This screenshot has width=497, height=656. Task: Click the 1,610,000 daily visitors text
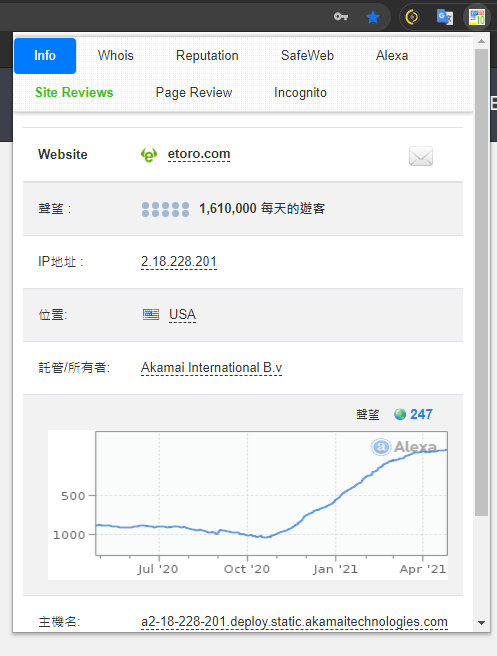point(262,208)
